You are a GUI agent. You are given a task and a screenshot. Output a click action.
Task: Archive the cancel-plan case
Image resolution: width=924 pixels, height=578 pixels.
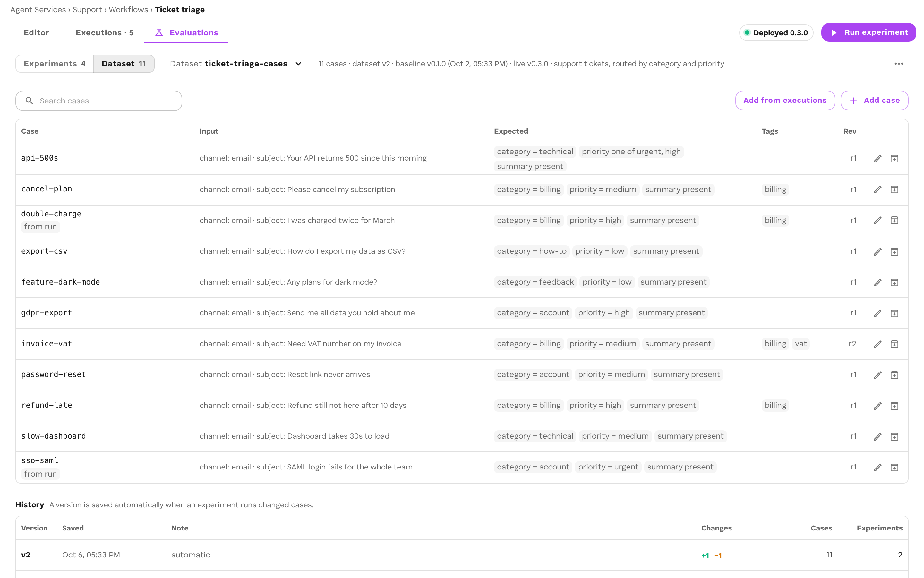(894, 189)
